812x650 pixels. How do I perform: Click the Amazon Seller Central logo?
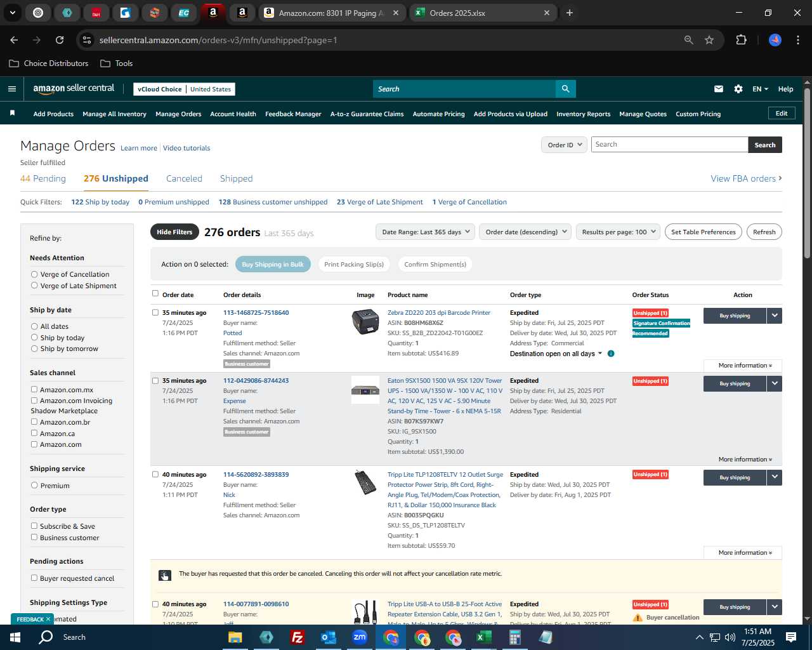coord(74,89)
